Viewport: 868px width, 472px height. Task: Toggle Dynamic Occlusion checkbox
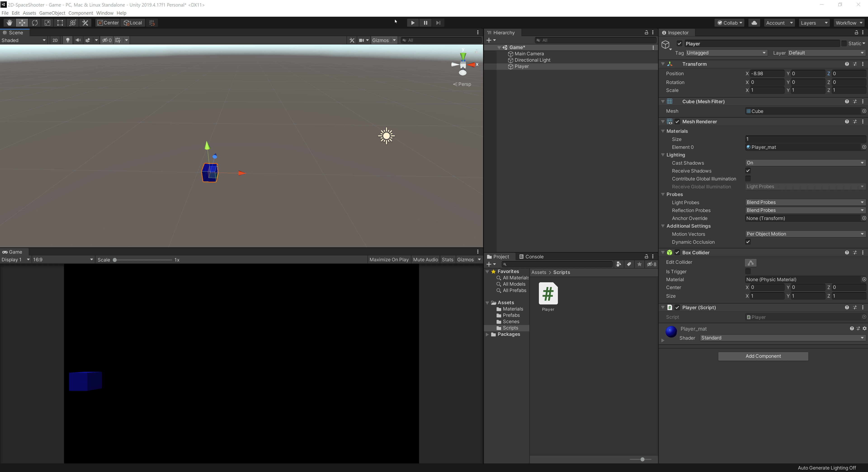coord(748,242)
